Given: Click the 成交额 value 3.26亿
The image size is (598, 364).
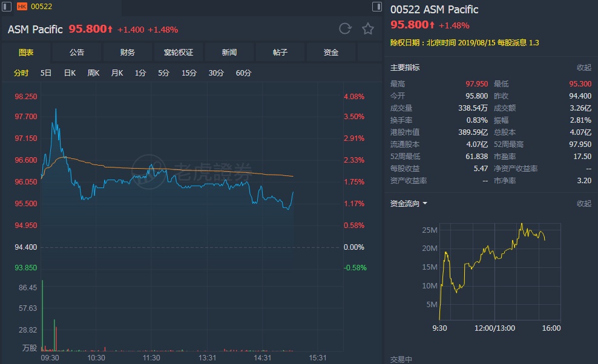Looking at the screenshot, I should (580, 108).
